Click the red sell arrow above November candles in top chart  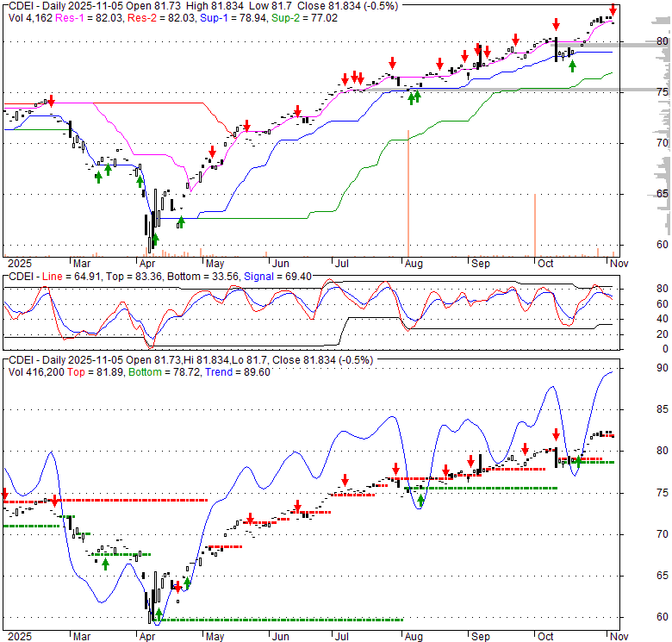tap(613, 9)
